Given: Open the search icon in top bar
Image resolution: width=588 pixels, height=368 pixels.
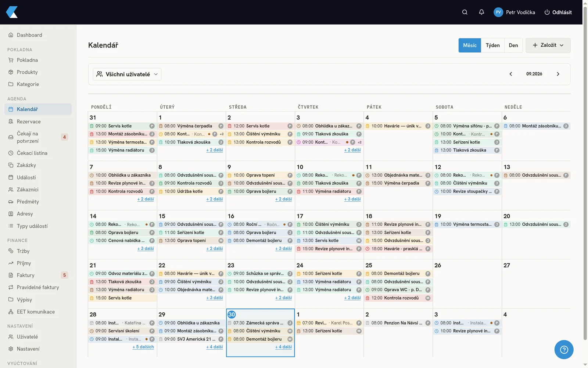Looking at the screenshot, I should pyautogui.click(x=465, y=12).
